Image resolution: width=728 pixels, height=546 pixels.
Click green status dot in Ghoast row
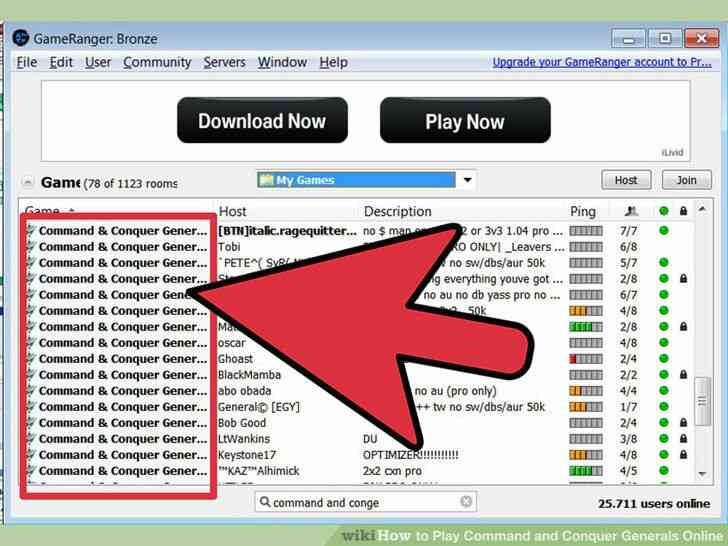(x=663, y=359)
